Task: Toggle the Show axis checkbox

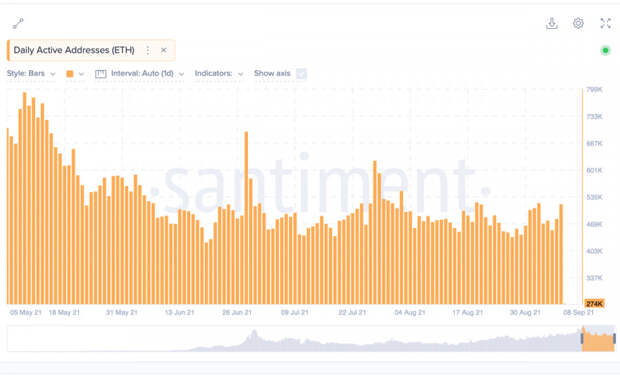Action: click(301, 74)
